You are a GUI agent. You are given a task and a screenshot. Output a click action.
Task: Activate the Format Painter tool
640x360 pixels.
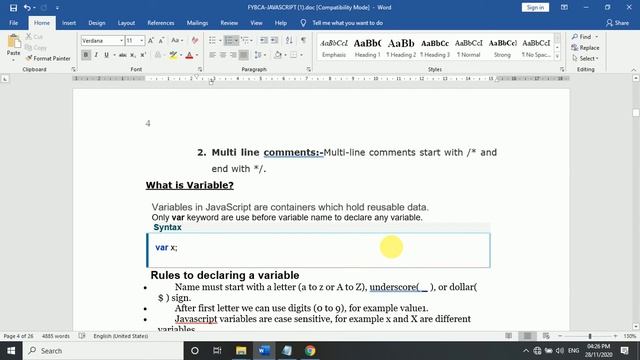tap(48, 58)
